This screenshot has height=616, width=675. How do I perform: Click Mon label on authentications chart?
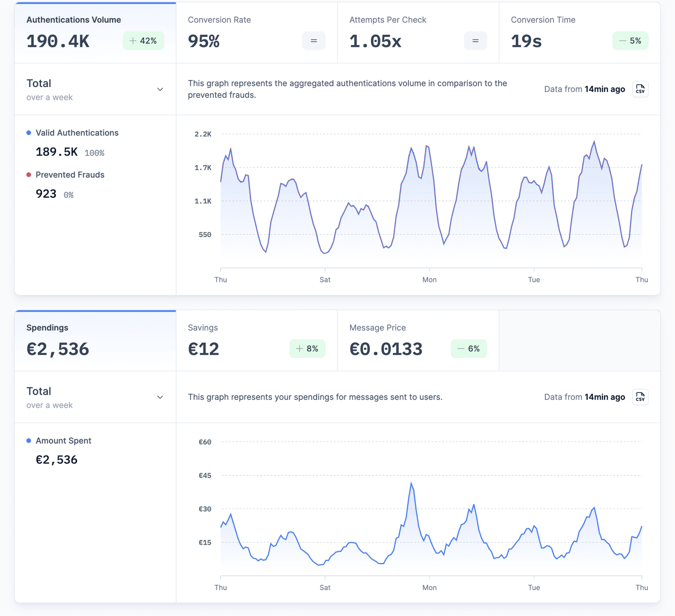point(429,280)
